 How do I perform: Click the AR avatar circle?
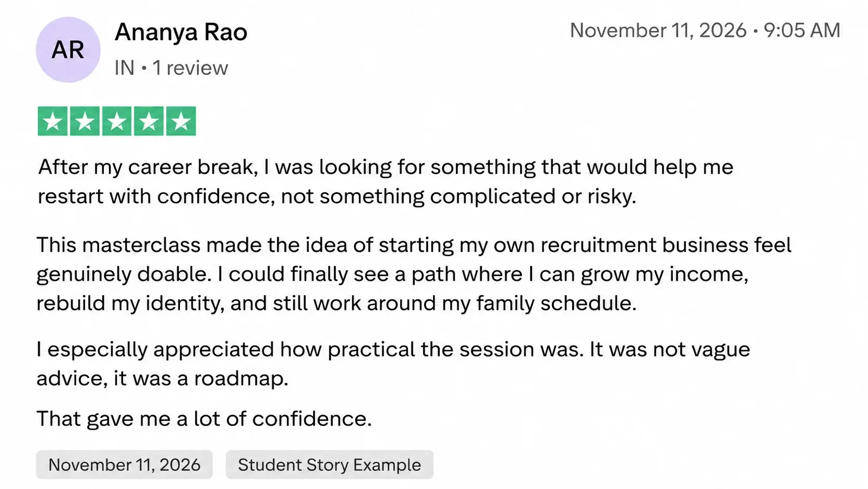68,49
